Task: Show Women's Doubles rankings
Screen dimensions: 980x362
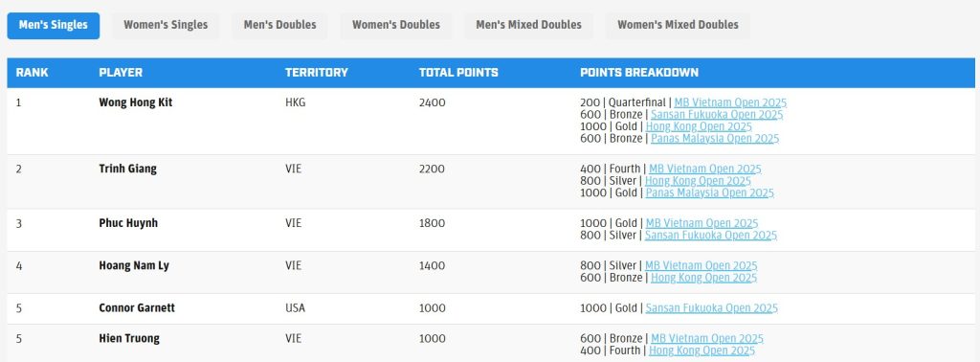Action: click(x=396, y=26)
